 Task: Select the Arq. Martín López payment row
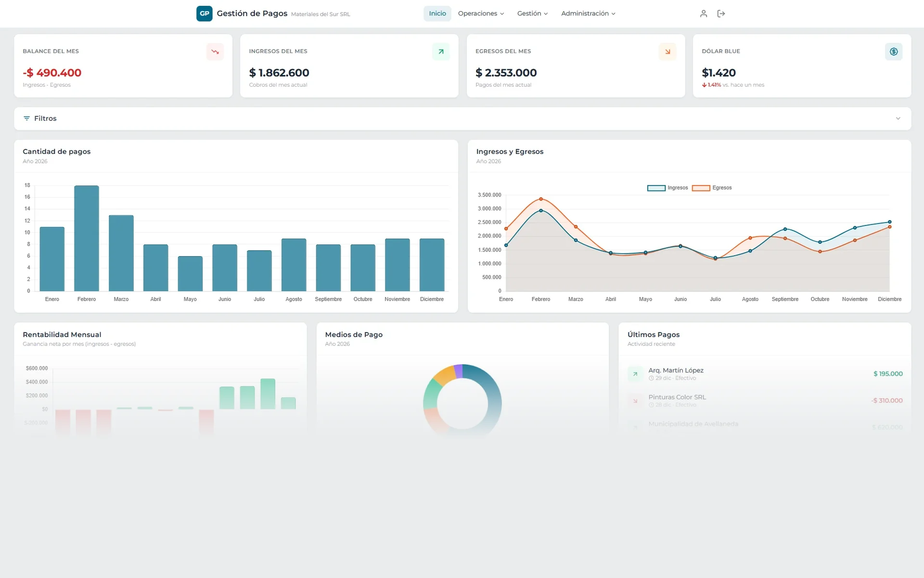coord(765,374)
